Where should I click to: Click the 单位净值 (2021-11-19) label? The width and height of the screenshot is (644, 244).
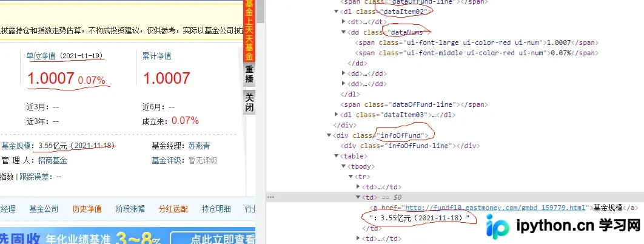[64, 56]
